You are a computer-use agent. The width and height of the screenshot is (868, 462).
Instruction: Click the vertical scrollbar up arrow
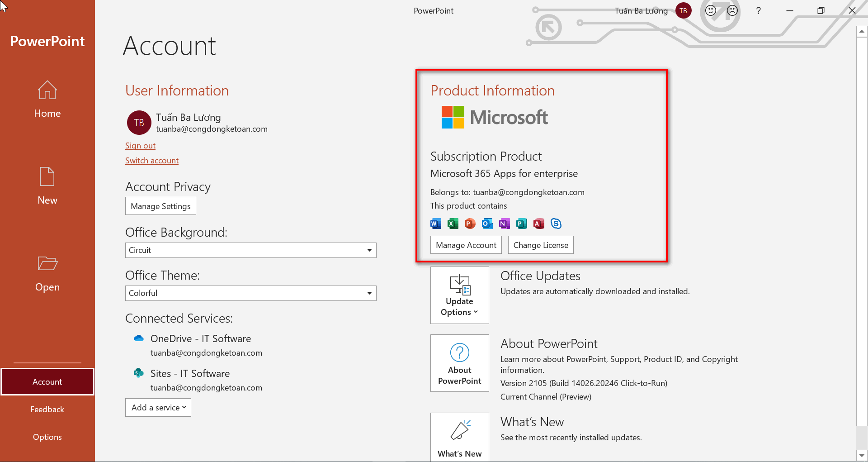(x=862, y=31)
